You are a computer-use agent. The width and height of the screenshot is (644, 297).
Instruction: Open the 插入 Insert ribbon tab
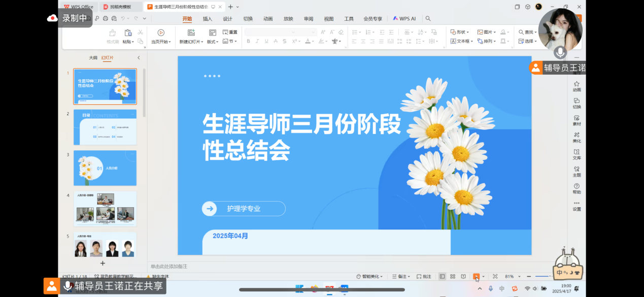207,19
